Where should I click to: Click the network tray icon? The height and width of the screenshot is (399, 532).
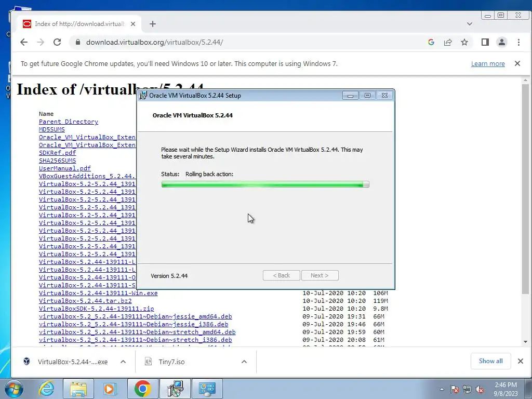467,390
